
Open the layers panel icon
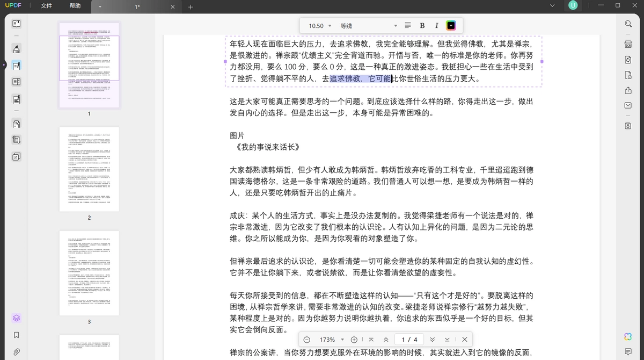[17, 318]
